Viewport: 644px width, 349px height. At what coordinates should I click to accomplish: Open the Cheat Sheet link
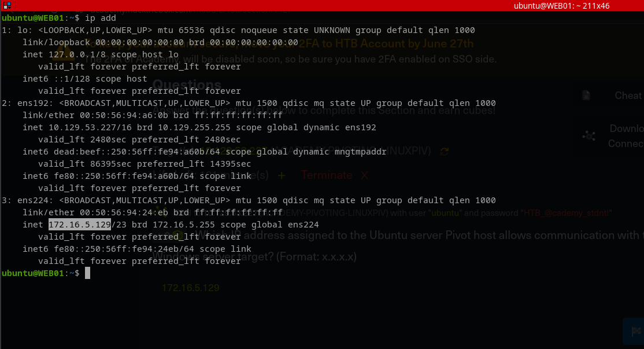pyautogui.click(x=628, y=95)
